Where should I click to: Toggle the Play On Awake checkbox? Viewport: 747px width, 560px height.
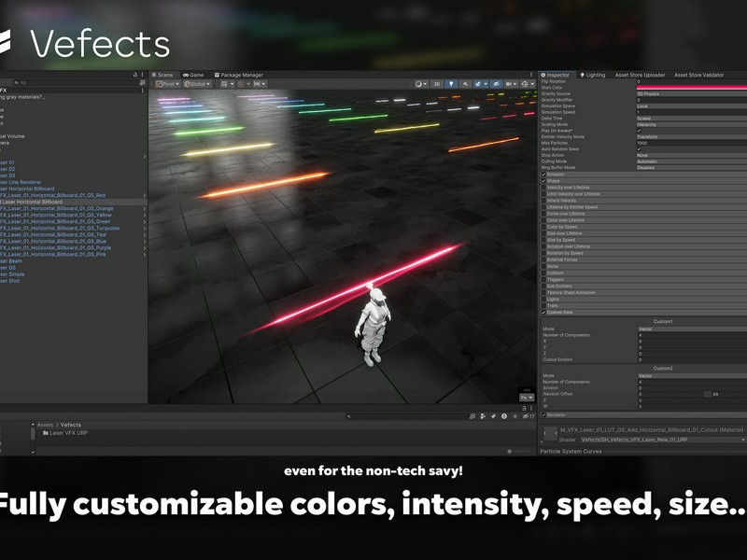(x=640, y=131)
